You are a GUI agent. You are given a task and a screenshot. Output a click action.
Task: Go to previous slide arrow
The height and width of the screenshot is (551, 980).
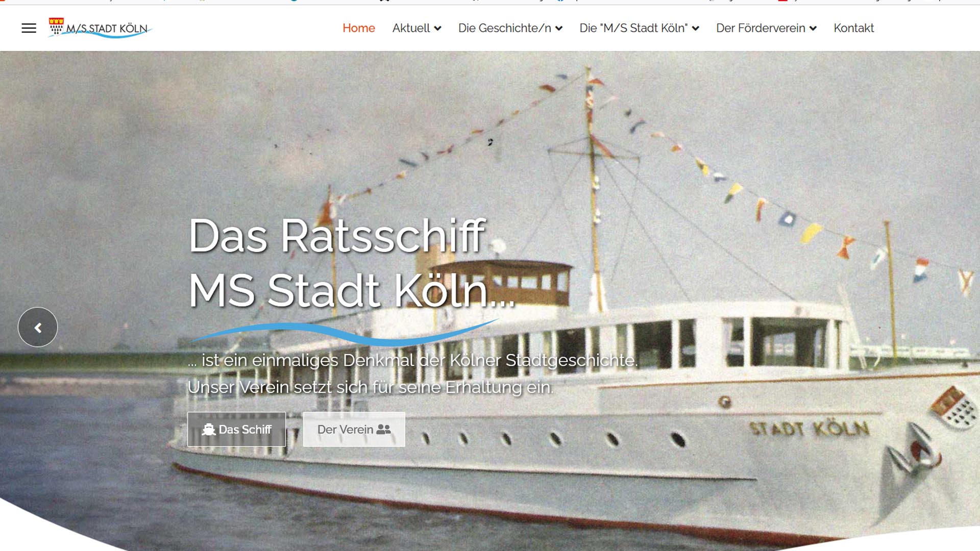click(x=38, y=327)
